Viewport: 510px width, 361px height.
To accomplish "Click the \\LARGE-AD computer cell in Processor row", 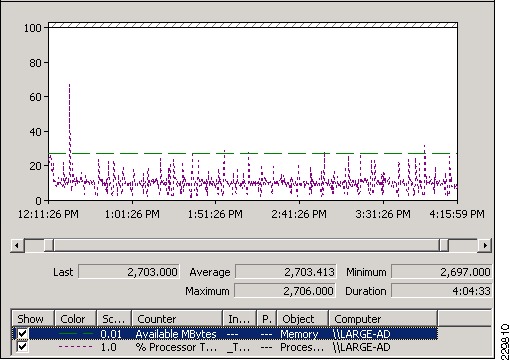I will coord(362,347).
